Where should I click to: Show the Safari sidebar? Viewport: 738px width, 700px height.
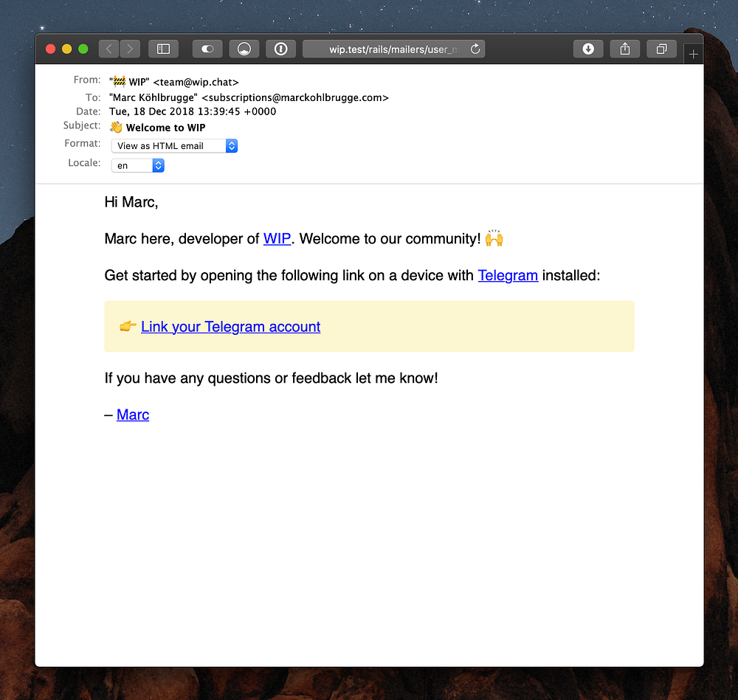coord(163,49)
